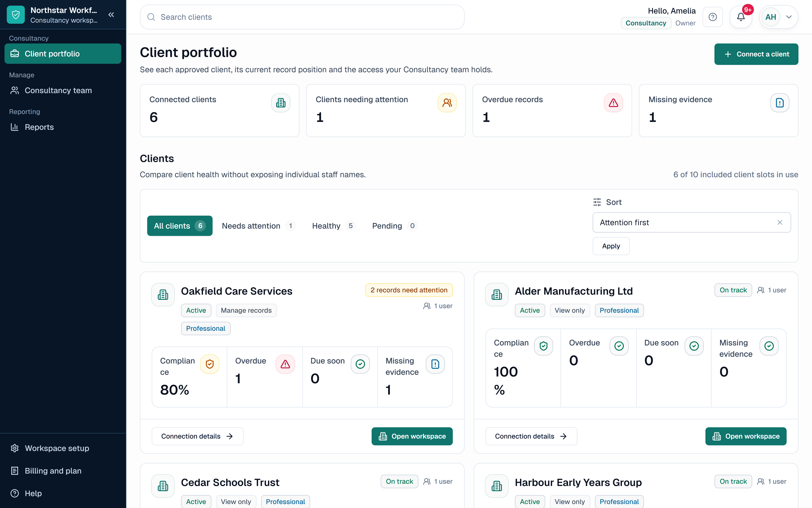Viewport: 812px width, 508px height.
Task: Open notifications bell
Action: 741,17
